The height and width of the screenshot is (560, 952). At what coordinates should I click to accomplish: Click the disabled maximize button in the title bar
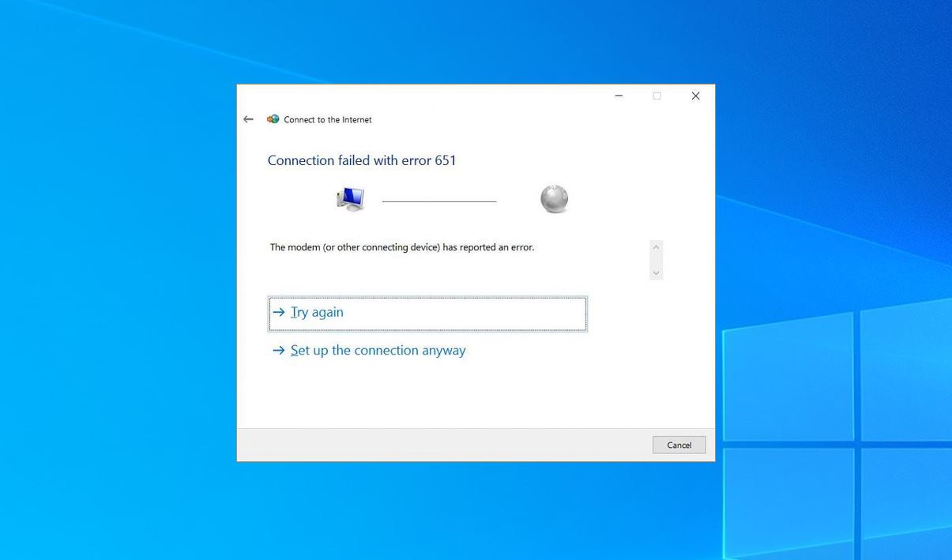(x=657, y=96)
